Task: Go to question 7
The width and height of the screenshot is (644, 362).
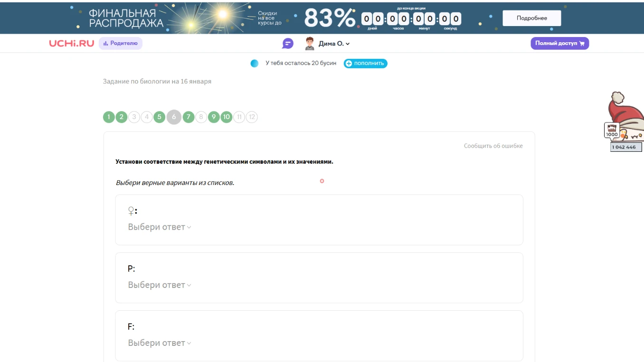Action: tap(189, 117)
